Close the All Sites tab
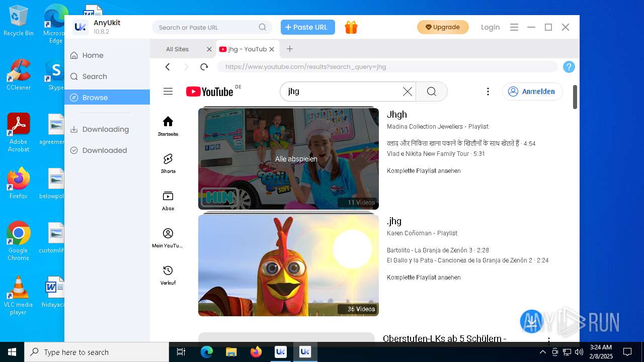The image size is (644, 362). click(209, 49)
